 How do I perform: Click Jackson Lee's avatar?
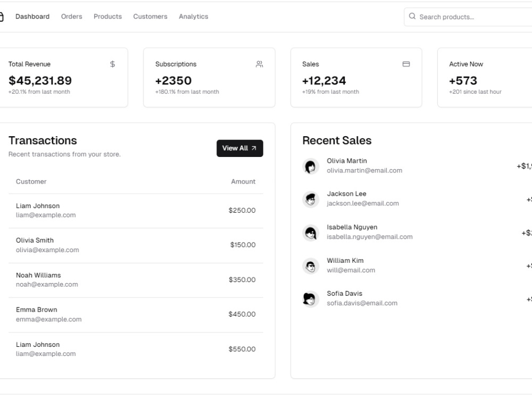click(x=311, y=199)
